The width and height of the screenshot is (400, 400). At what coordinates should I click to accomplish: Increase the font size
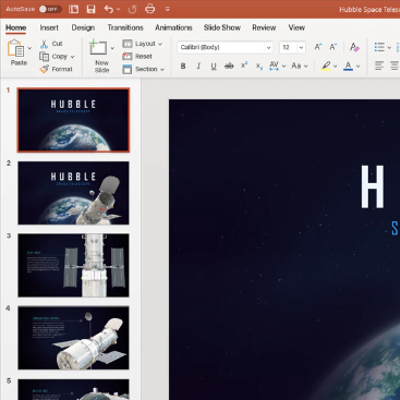(x=318, y=47)
